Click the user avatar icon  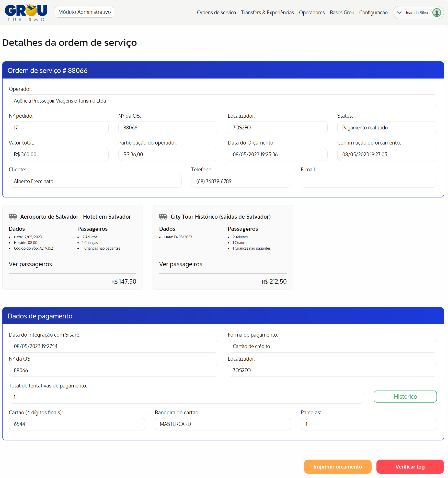436,13
